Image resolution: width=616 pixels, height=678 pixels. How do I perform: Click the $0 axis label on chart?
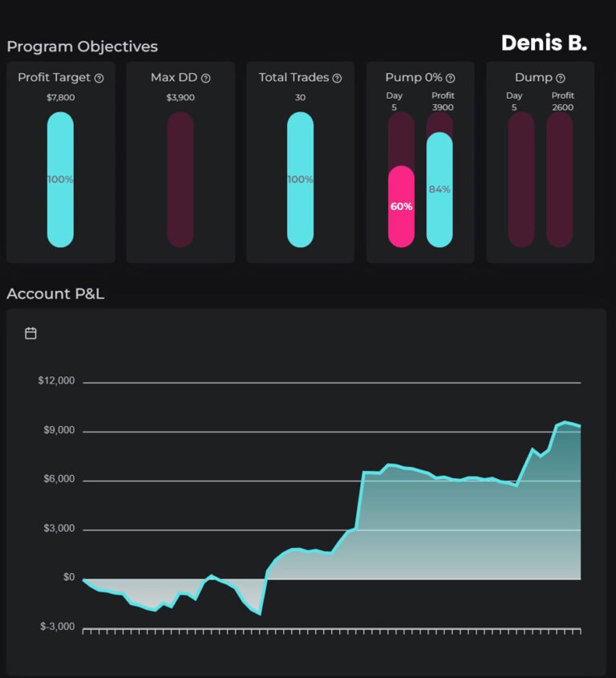pos(68,577)
